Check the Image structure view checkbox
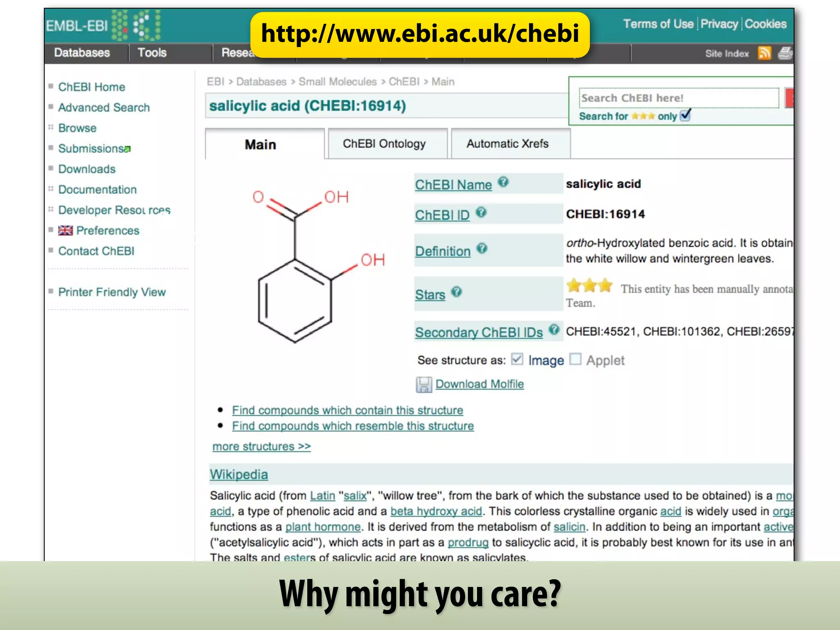 [517, 359]
